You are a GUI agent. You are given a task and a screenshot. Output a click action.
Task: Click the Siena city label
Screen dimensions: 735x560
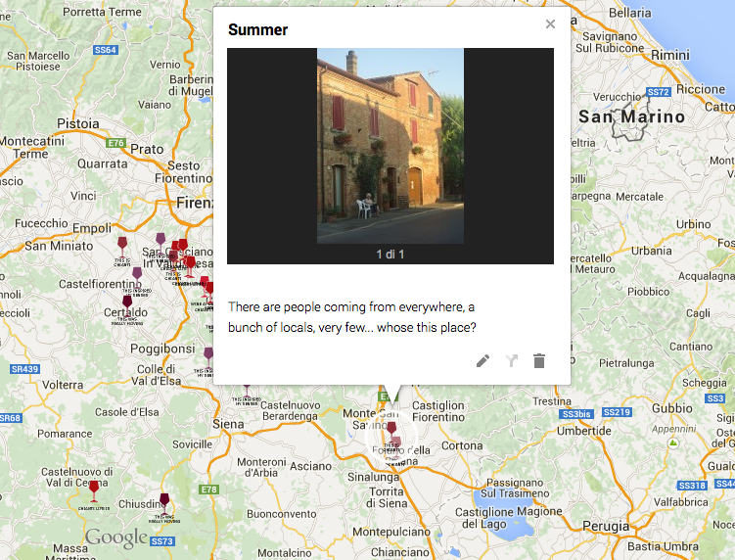pos(228,424)
